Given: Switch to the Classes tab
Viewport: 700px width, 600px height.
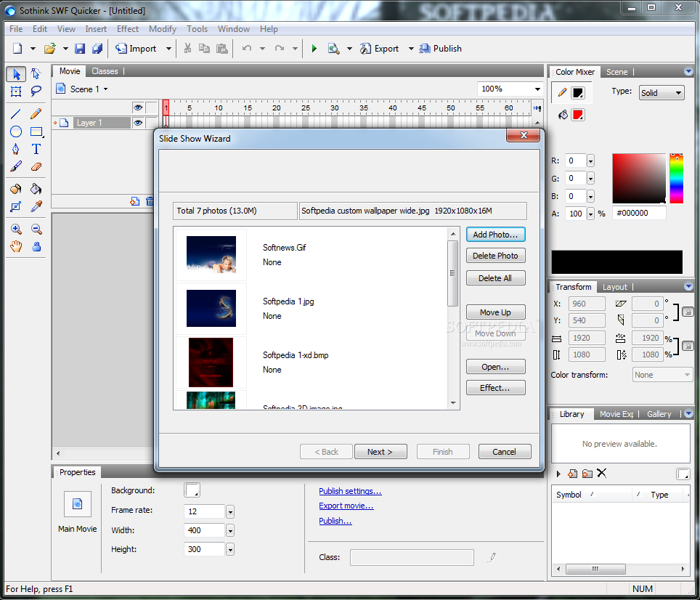Looking at the screenshot, I should click(x=105, y=71).
